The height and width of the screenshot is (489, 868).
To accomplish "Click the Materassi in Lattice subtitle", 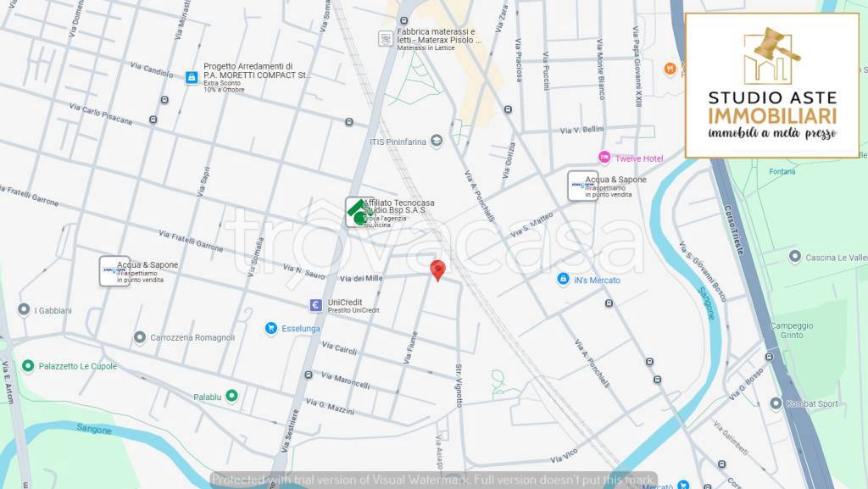I will tap(426, 48).
